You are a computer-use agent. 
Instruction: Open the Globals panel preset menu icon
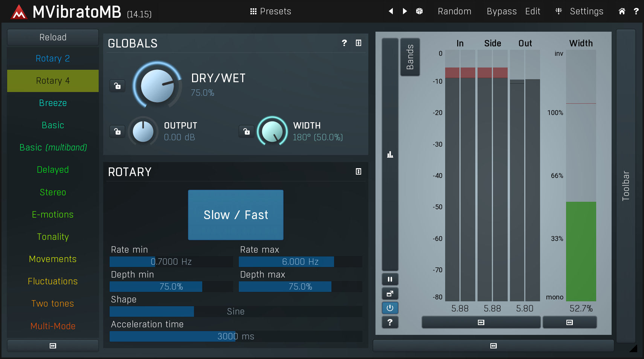click(359, 43)
